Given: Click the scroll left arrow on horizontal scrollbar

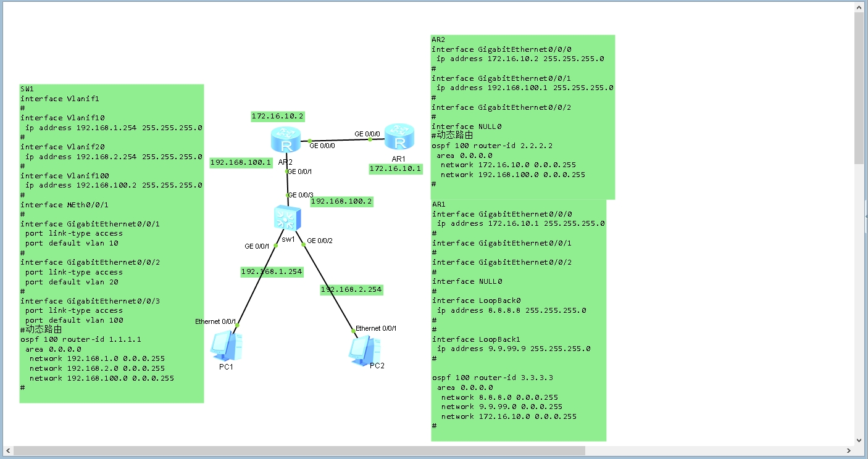Looking at the screenshot, I should 7,451.
